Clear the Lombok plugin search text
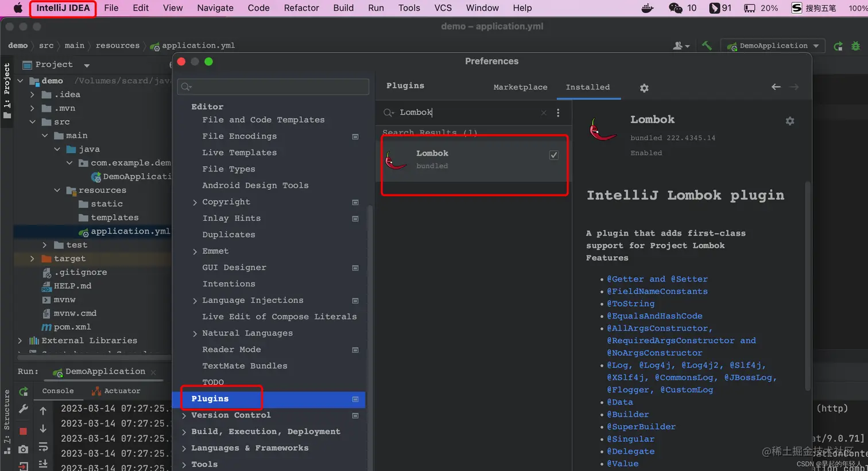This screenshot has width=868, height=471. point(544,113)
